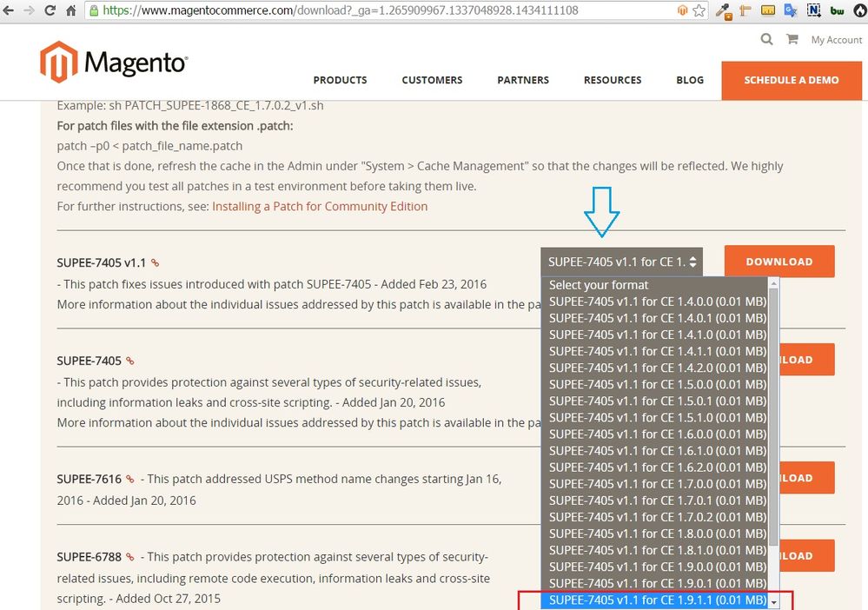Click the Magento logo
Viewport: 868px width, 610px height.
click(x=114, y=62)
